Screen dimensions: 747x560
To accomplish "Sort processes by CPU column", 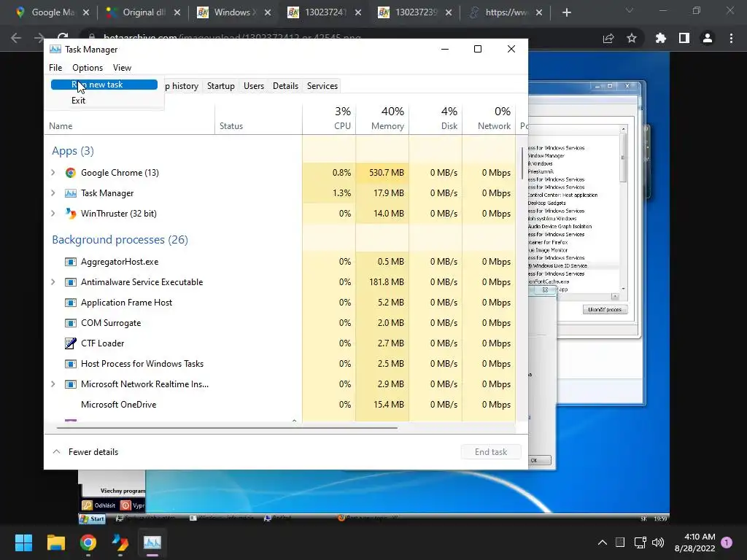I will click(329, 118).
